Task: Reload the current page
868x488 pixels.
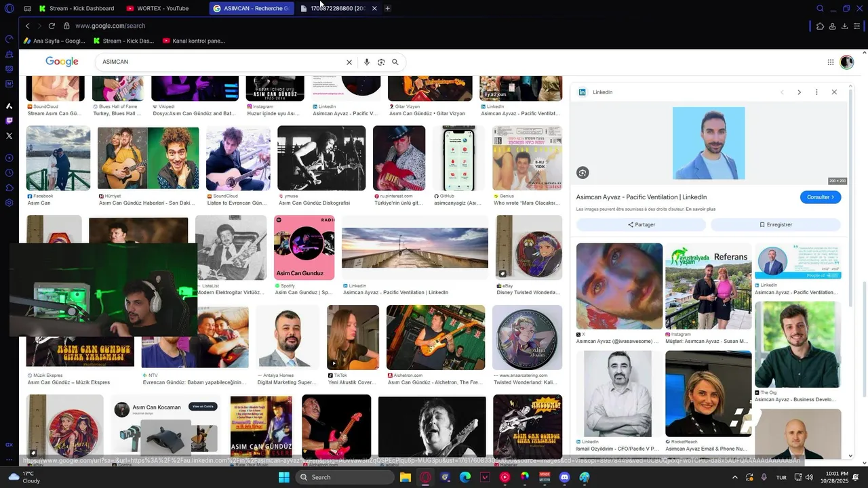Action: click(52, 26)
